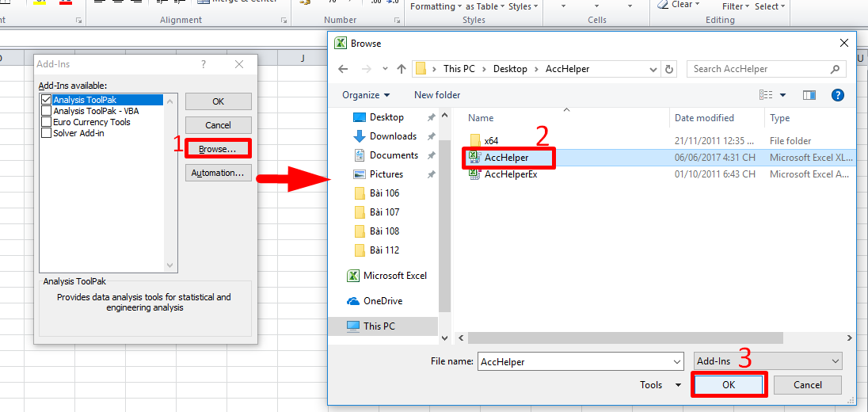Click This PC in the address breadcrumb

pos(459,69)
